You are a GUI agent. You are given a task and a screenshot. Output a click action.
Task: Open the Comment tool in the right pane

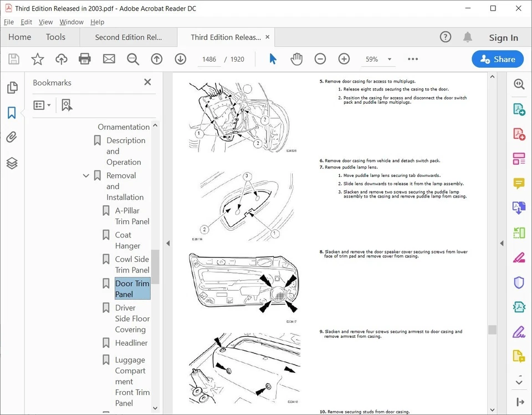click(519, 183)
